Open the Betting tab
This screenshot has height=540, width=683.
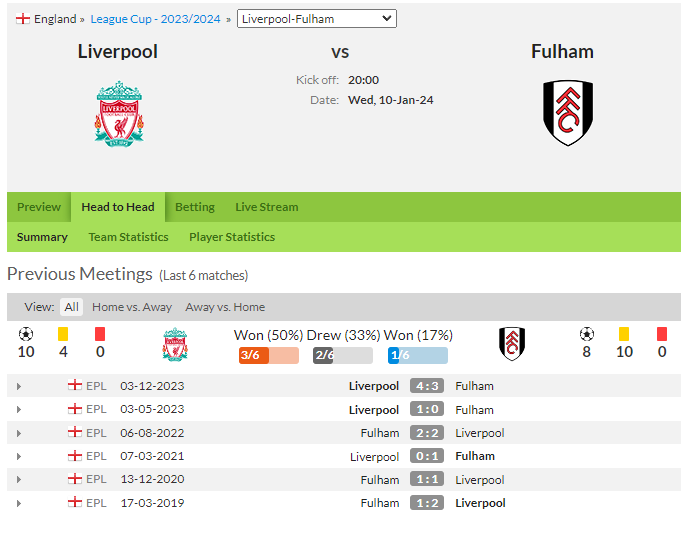pos(195,207)
